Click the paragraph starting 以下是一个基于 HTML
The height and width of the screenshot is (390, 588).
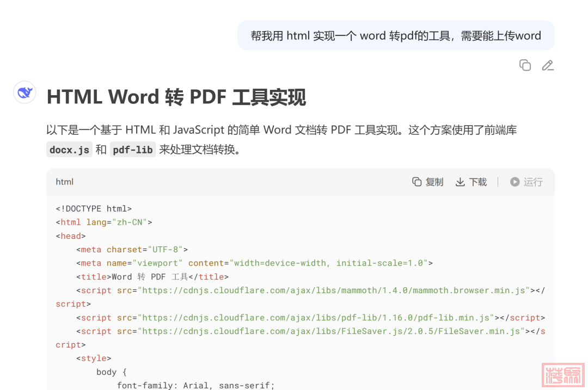point(281,140)
